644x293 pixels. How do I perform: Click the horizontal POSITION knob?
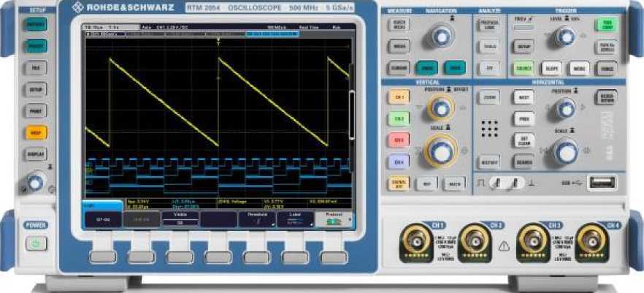(x=565, y=108)
